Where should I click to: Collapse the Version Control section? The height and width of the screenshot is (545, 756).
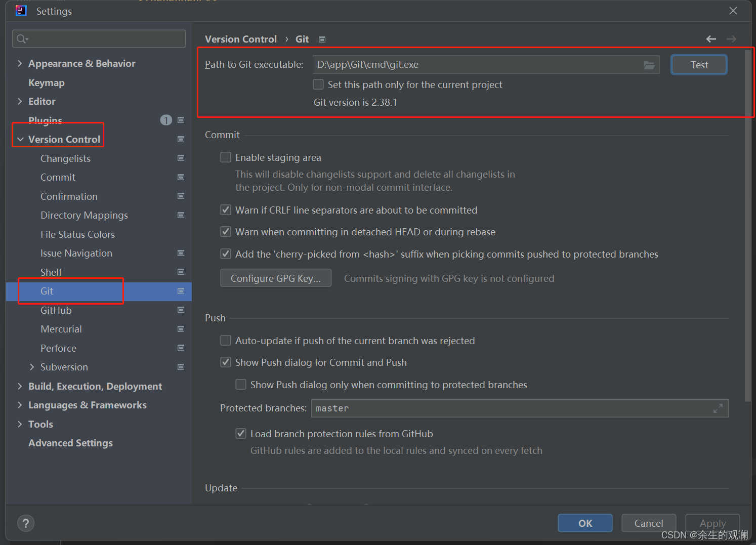(20, 139)
